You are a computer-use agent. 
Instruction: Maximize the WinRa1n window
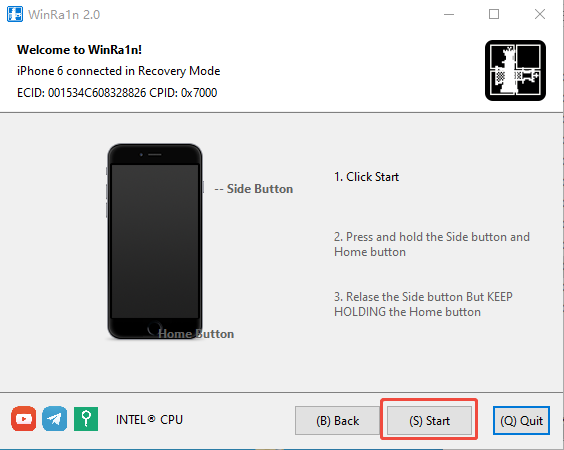494,14
